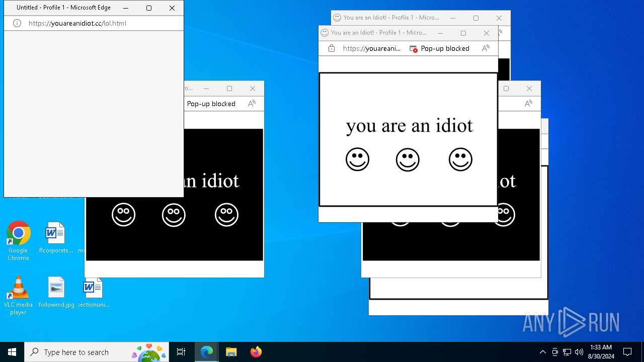644x362 pixels.
Task: Click Read aloud icon in front idiot window
Action: pos(486,48)
